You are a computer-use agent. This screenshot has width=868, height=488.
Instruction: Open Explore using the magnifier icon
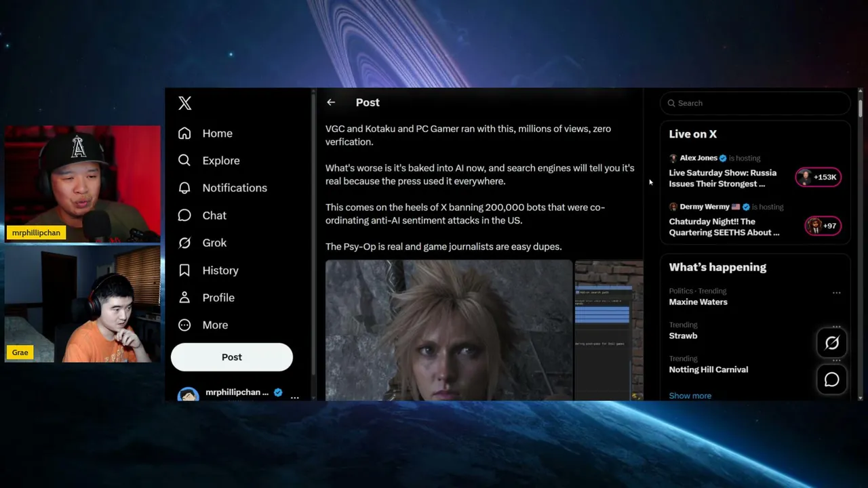pyautogui.click(x=184, y=161)
